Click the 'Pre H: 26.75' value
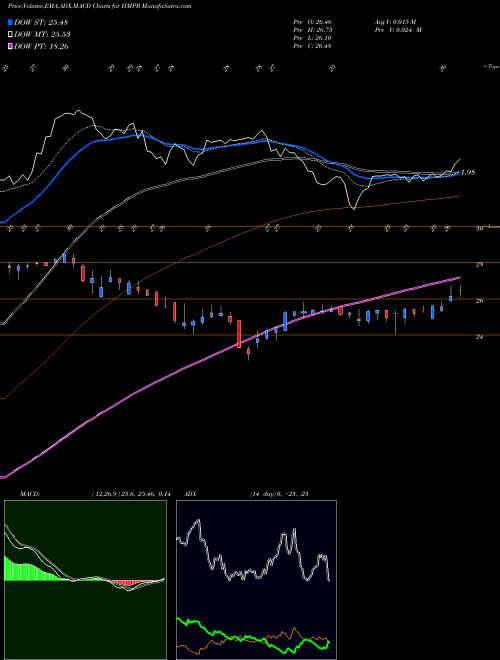The image size is (500, 660). point(313,29)
